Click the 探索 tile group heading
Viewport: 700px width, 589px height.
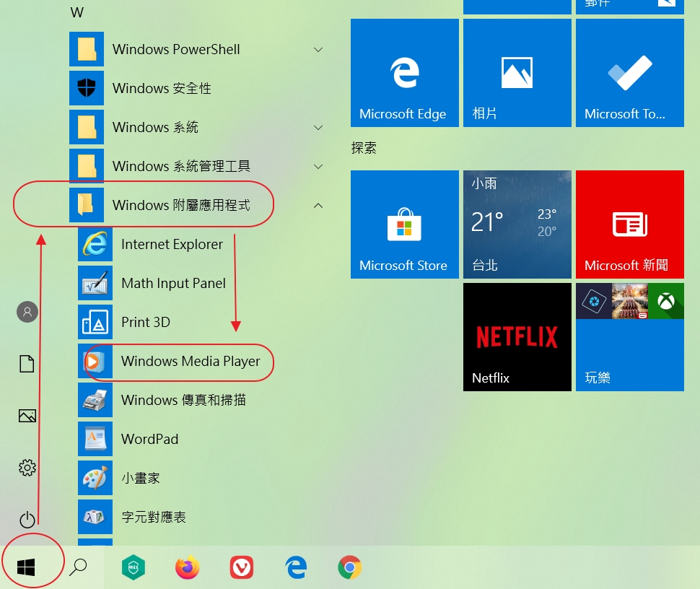tap(364, 148)
